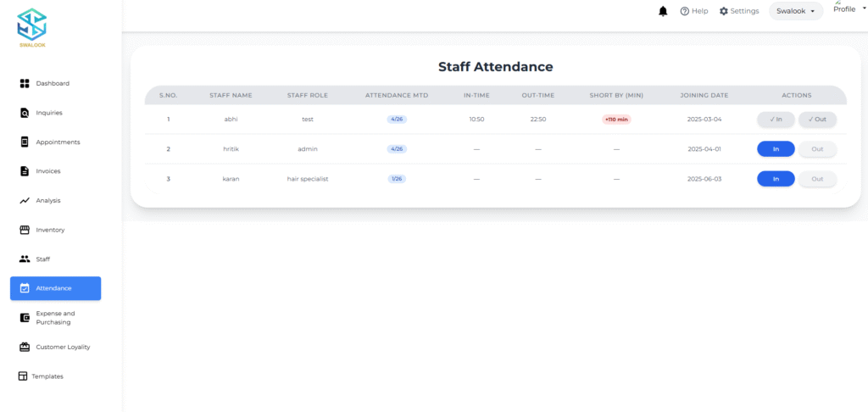The image size is (868, 412).
Task: Select the Inventory box icon
Action: [x=25, y=230]
